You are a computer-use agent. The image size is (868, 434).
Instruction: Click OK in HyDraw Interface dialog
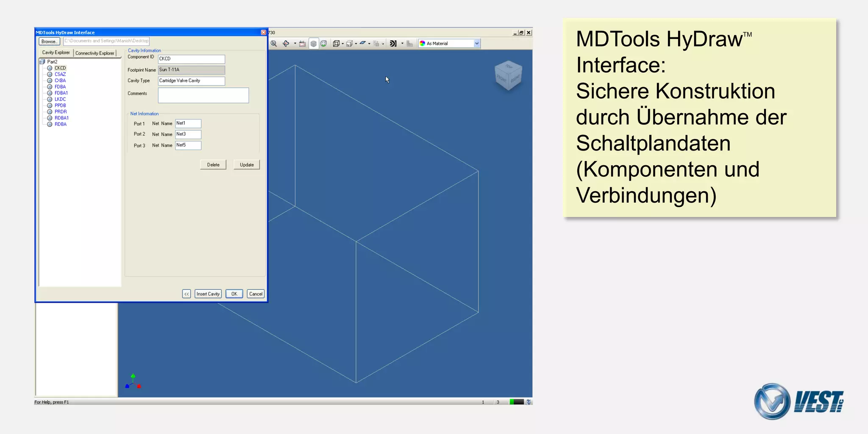[x=234, y=294]
